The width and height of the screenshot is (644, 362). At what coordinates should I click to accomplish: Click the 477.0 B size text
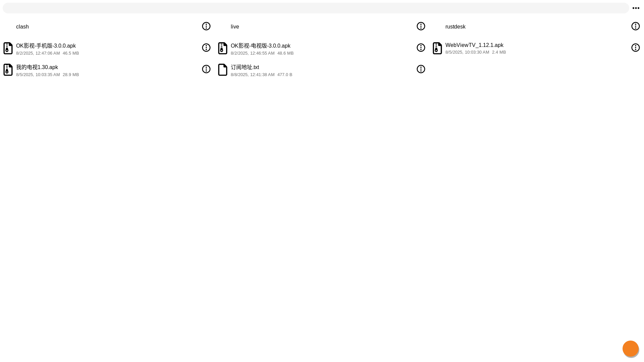(x=285, y=75)
